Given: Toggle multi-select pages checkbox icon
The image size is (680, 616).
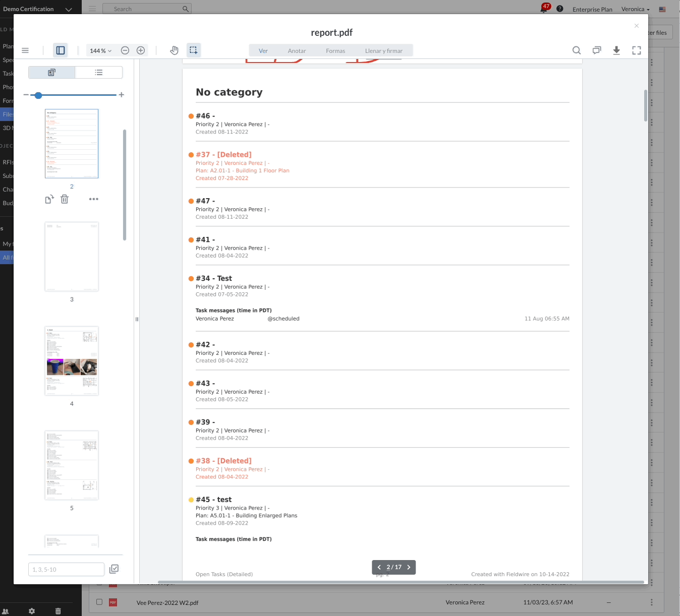Looking at the screenshot, I should [x=114, y=569].
